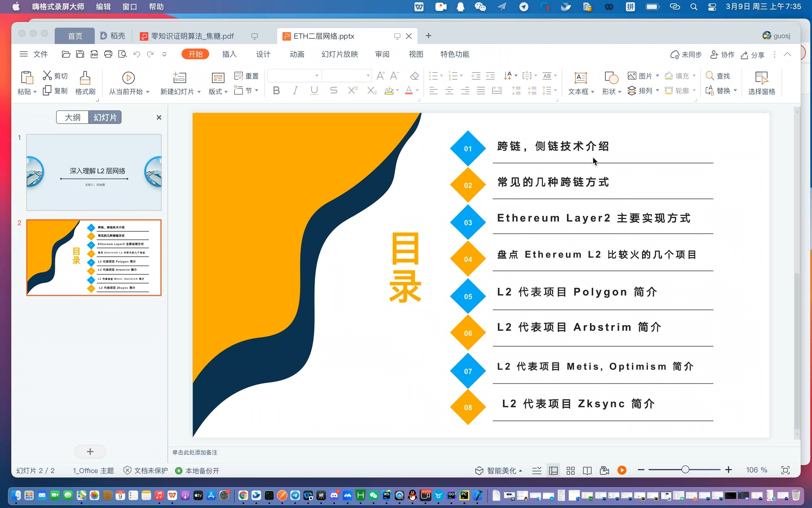Click the Increase indent icon
Screen dimensions: 812x508
pos(490,76)
